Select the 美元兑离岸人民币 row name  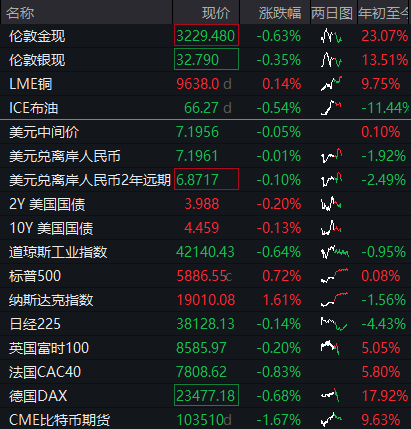coord(65,156)
